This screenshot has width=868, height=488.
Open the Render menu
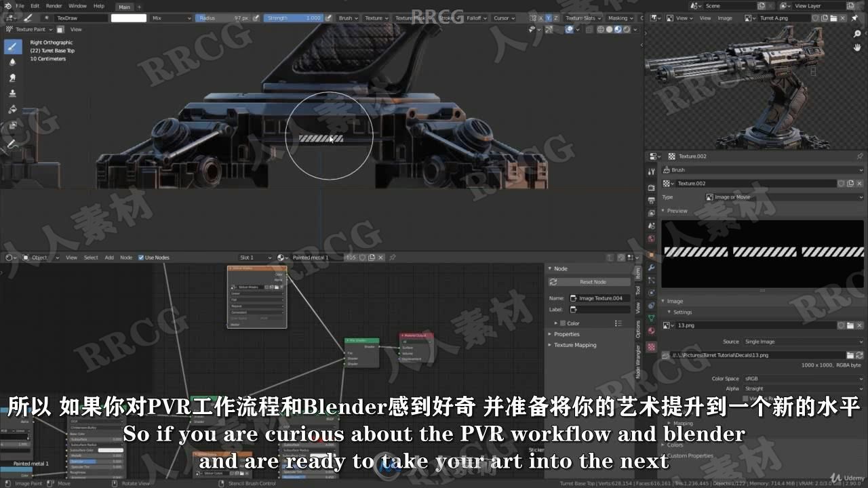[54, 6]
